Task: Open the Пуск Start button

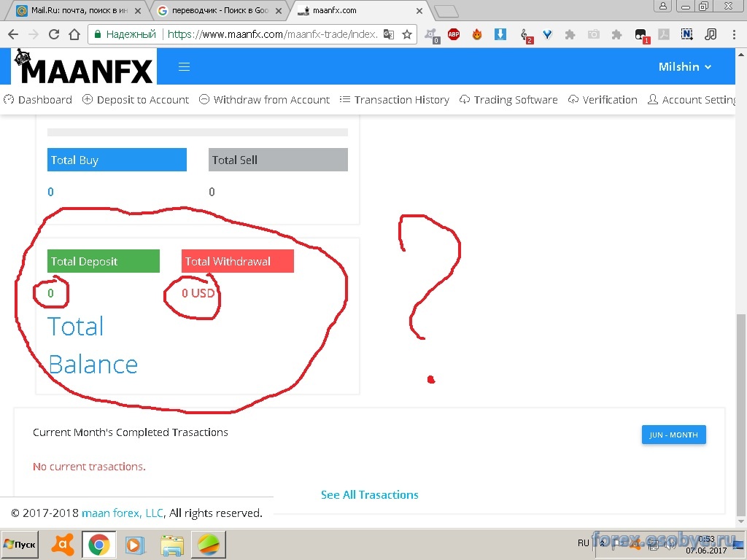Action: point(20,544)
